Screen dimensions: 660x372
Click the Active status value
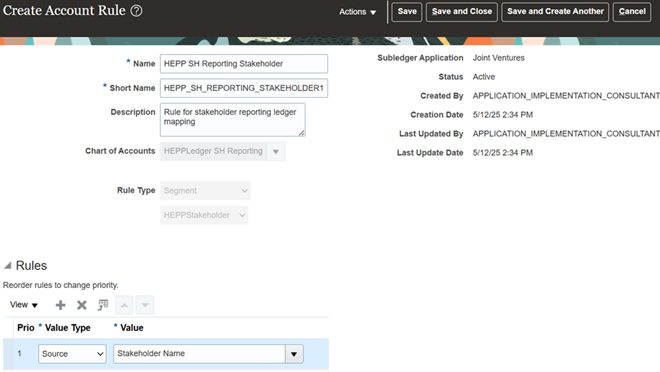coord(484,77)
